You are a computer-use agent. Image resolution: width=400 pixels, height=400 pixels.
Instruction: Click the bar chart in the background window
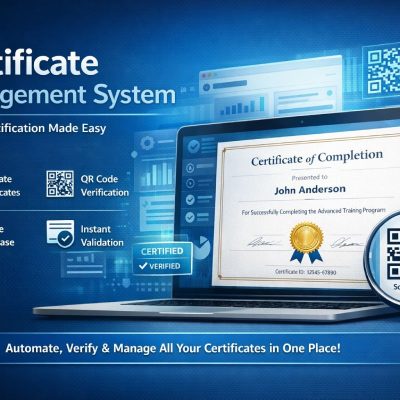(243, 106)
